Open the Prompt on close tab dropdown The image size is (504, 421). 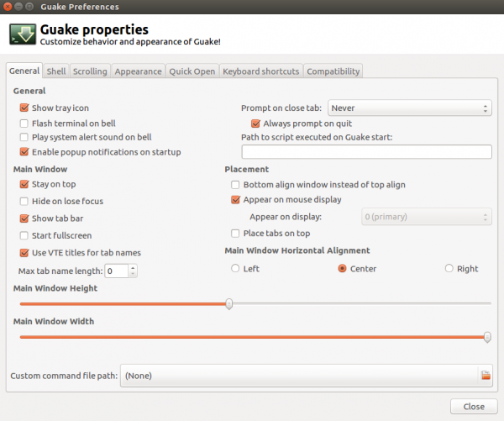[x=409, y=108]
